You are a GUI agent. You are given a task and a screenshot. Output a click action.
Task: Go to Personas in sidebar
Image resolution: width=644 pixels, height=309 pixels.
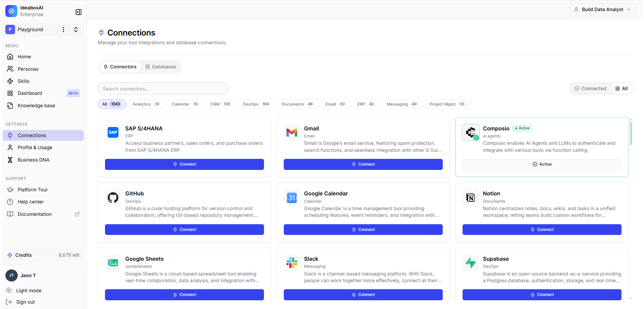click(43, 69)
